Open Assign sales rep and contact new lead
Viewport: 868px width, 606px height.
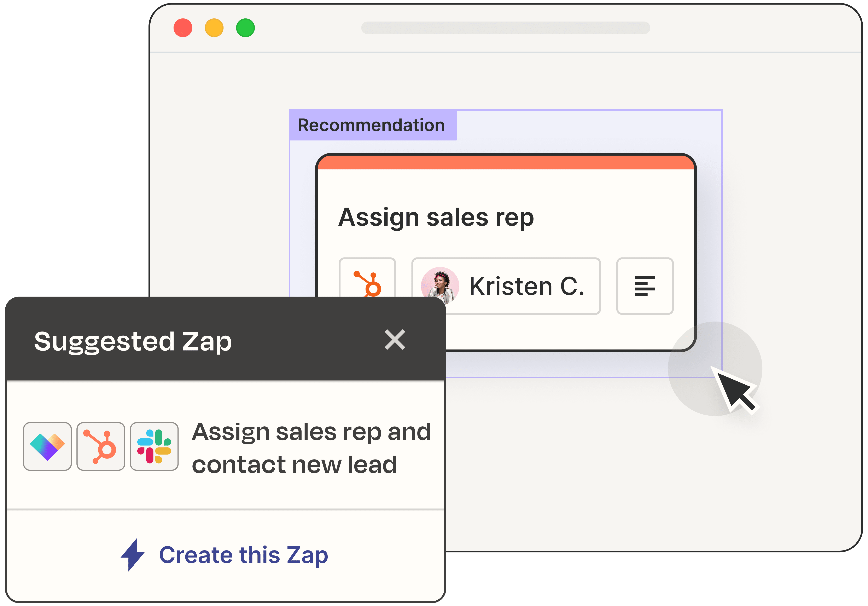[311, 448]
